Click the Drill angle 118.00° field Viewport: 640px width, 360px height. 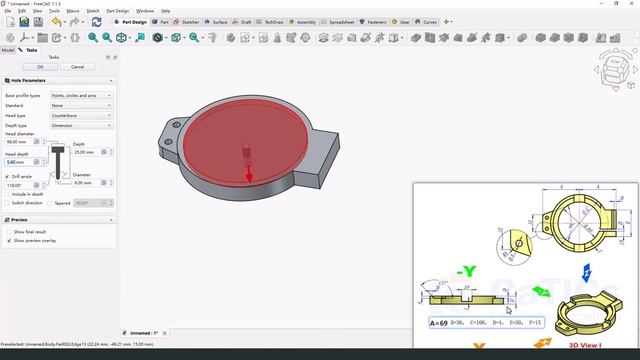pos(20,185)
